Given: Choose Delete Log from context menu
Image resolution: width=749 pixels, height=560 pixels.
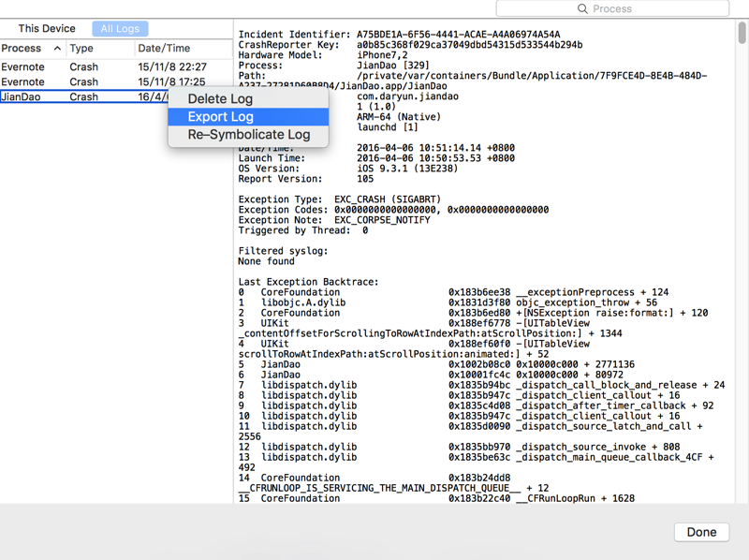Looking at the screenshot, I should (248, 99).
